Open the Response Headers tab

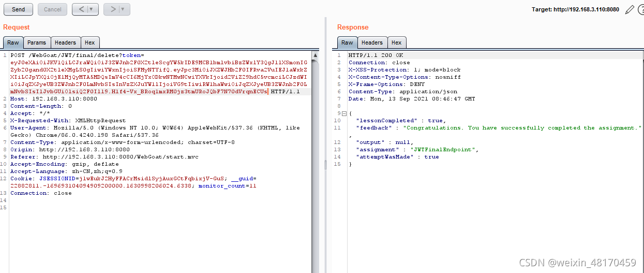[372, 42]
